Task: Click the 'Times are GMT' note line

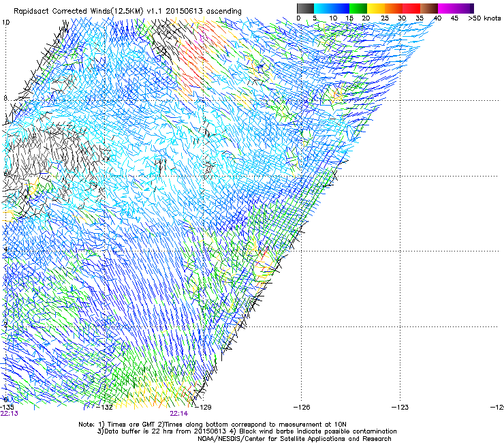Action: [212, 425]
